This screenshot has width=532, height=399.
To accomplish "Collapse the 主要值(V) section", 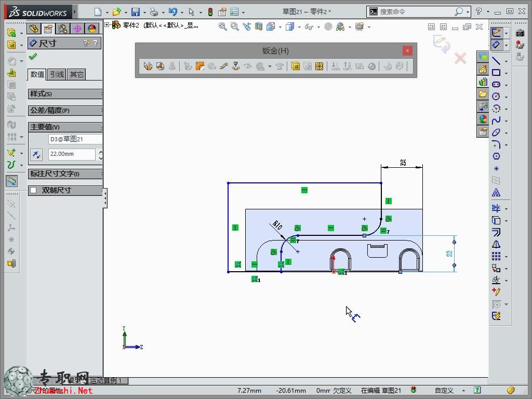I will click(65, 127).
